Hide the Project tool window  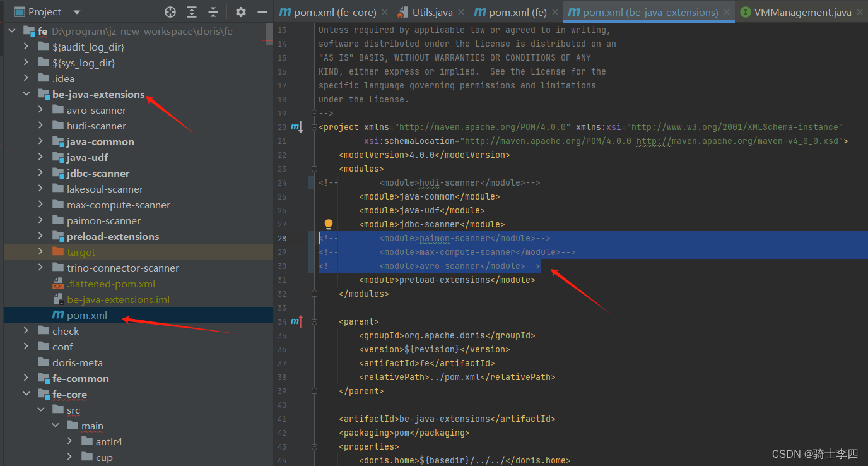click(262, 12)
